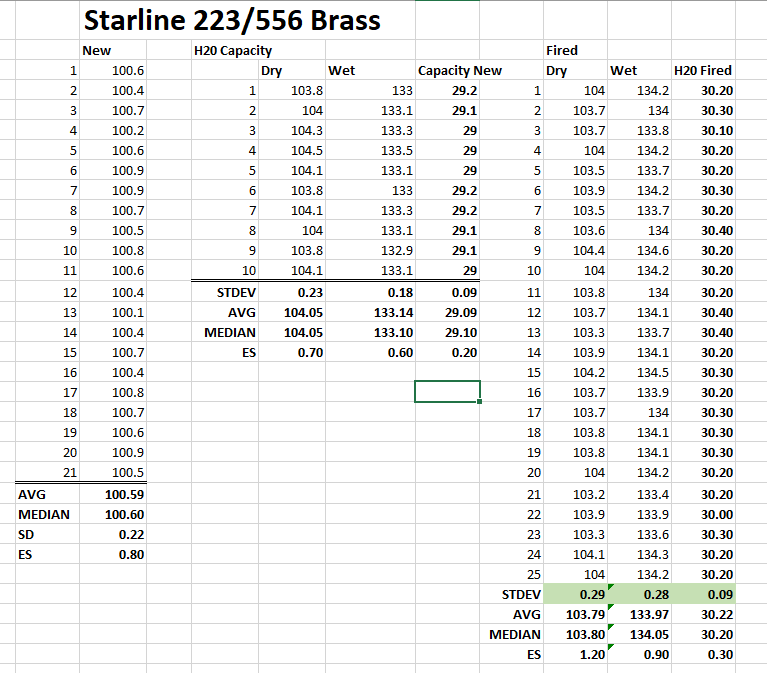Click the Fired dry ES value 1.20
This screenshot has width=767, height=673.
(575, 654)
